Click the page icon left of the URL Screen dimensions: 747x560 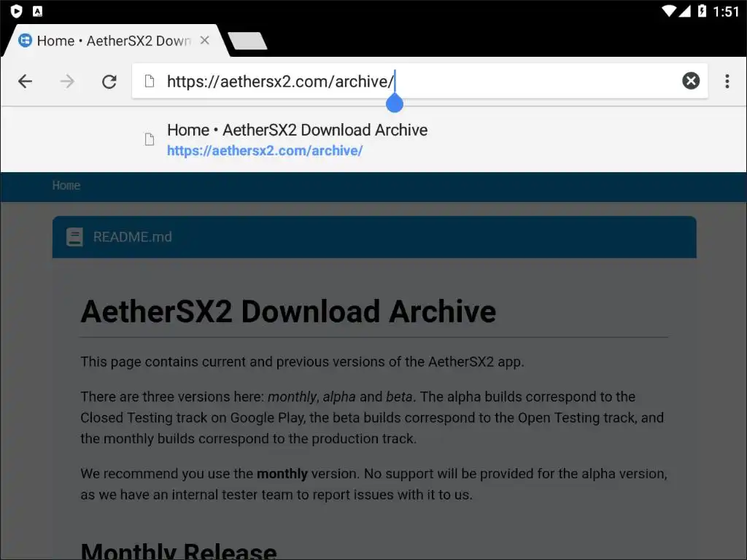coord(150,82)
